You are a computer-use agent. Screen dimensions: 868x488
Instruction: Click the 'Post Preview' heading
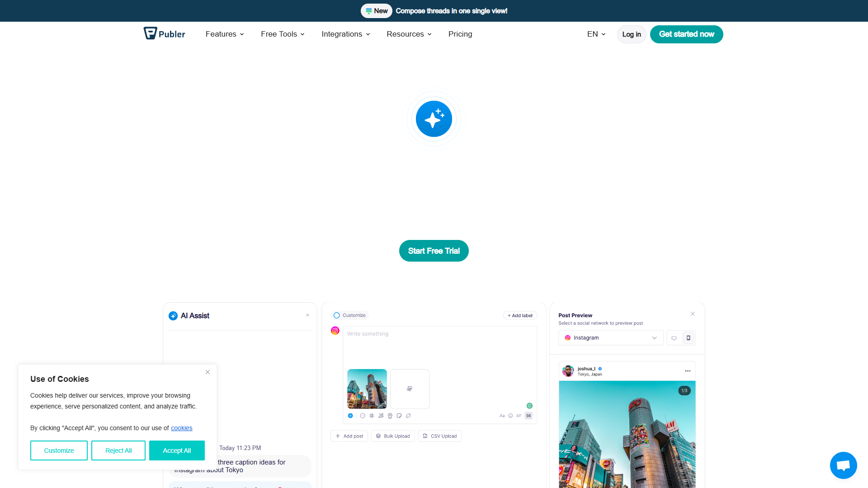(x=575, y=315)
